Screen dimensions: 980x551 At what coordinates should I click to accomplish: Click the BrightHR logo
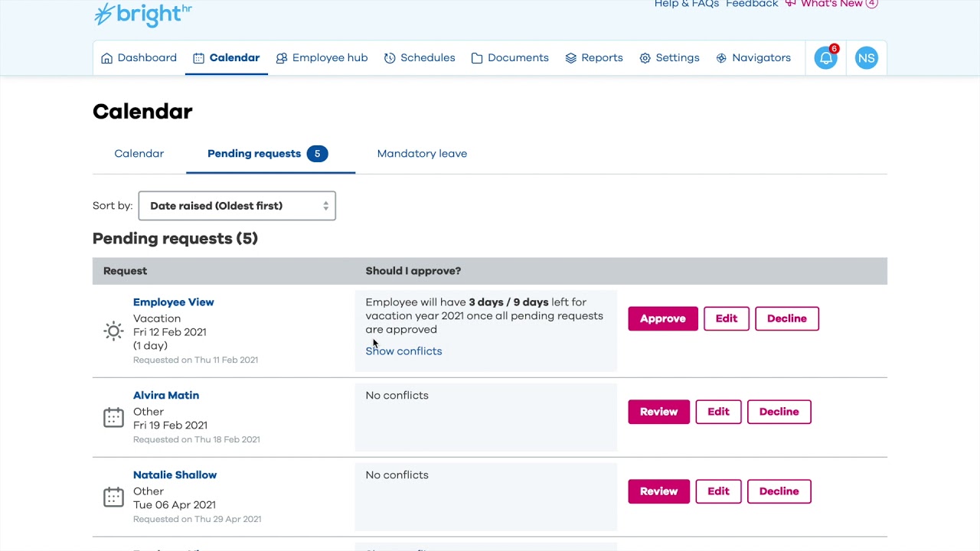pos(143,14)
